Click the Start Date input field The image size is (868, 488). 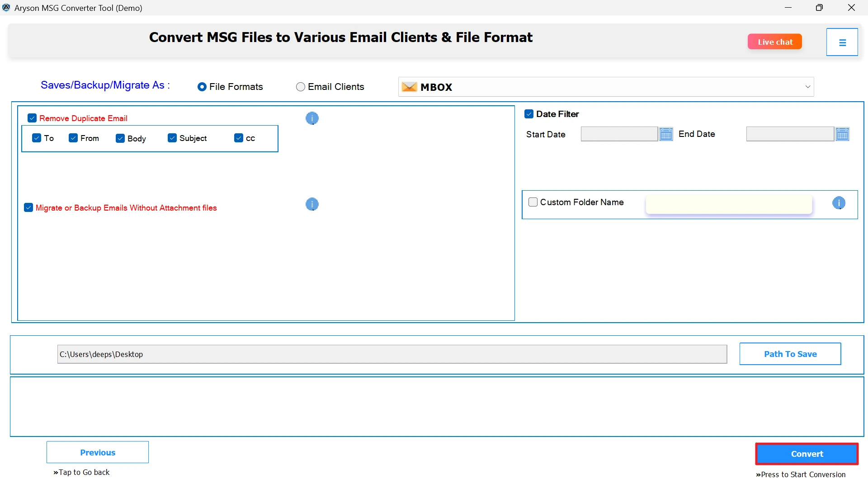tap(619, 134)
